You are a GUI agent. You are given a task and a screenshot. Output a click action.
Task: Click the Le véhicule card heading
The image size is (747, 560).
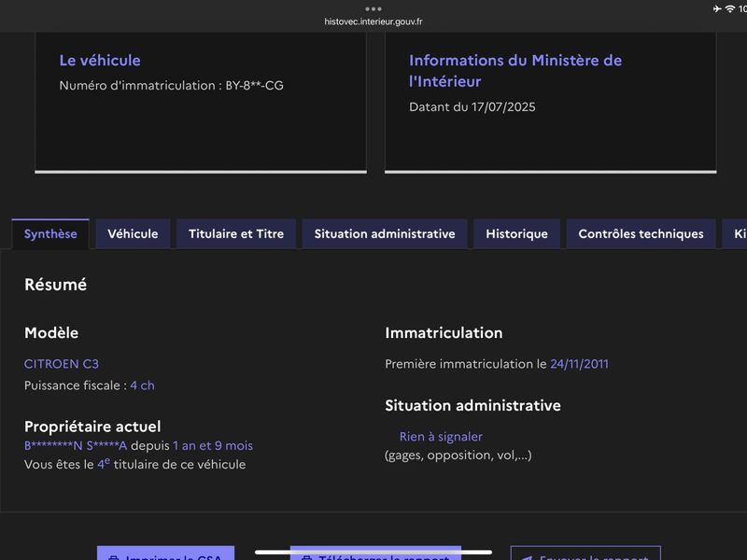[100, 61]
